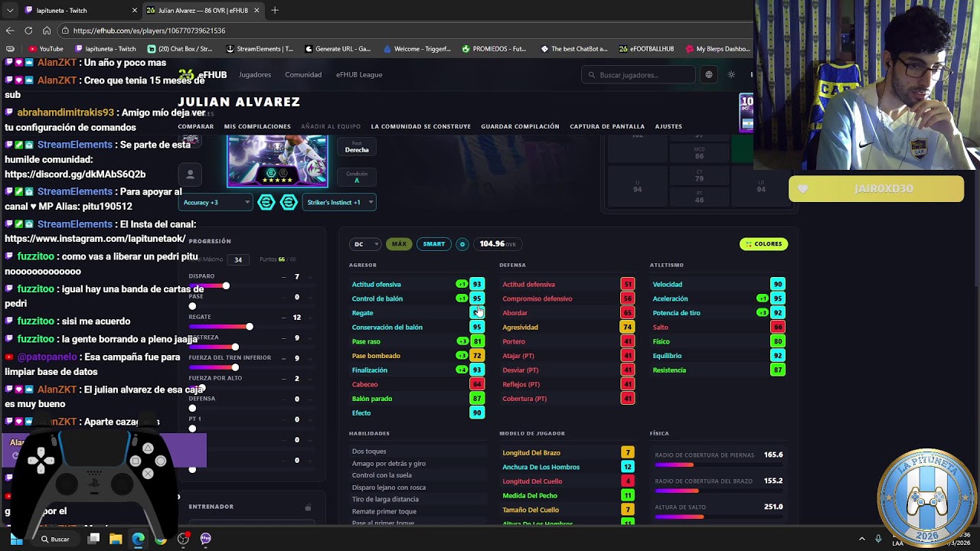Open AJUSTES

coord(668,126)
